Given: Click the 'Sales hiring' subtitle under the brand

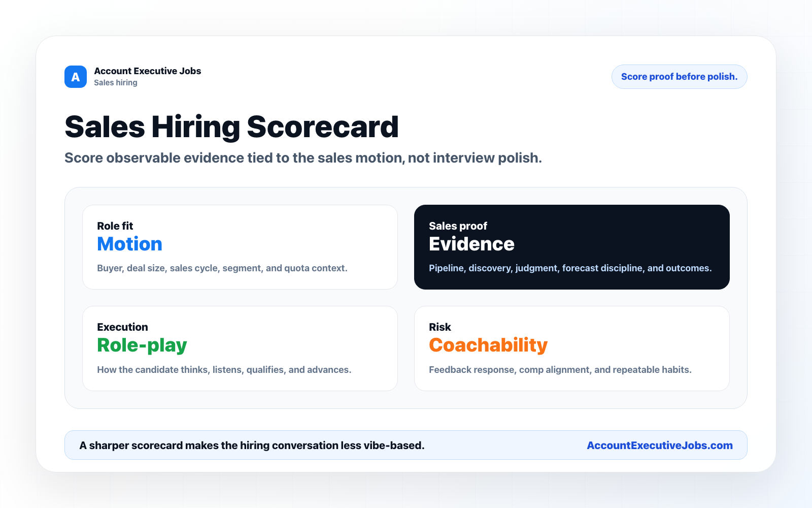Looking at the screenshot, I should [116, 83].
